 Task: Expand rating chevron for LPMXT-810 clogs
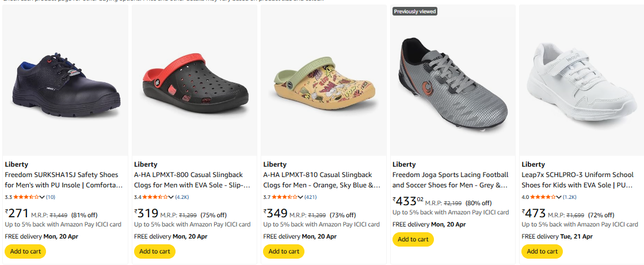[x=302, y=197]
